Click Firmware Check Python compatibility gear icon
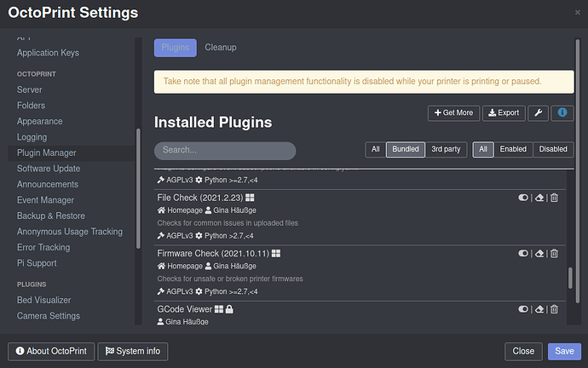The height and width of the screenshot is (368, 588). 199,291
